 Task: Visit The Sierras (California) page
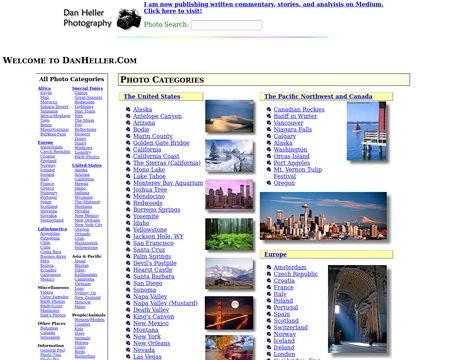click(167, 163)
